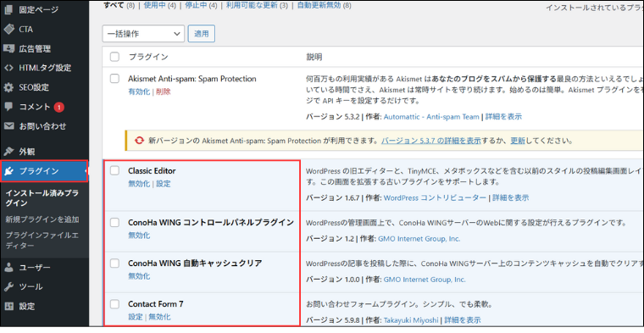
Task: Click 有効化 for Akismet
Action: [139, 92]
